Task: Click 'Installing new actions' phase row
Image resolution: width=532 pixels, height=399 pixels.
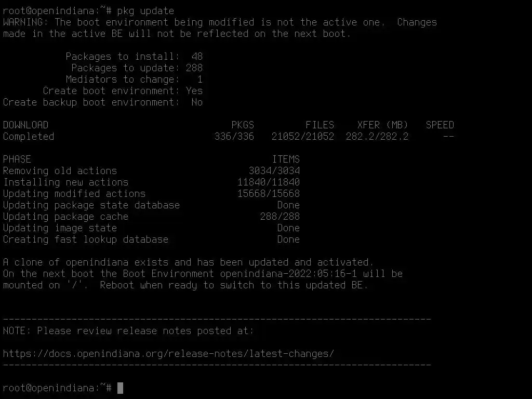Action: (x=151, y=182)
